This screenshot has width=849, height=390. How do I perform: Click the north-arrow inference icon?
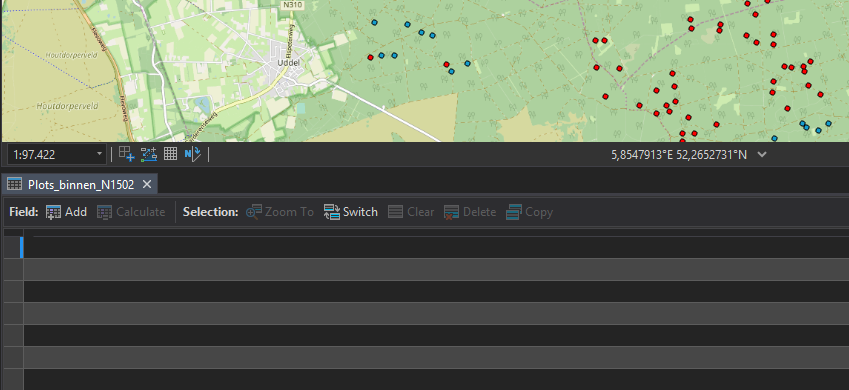(x=192, y=154)
